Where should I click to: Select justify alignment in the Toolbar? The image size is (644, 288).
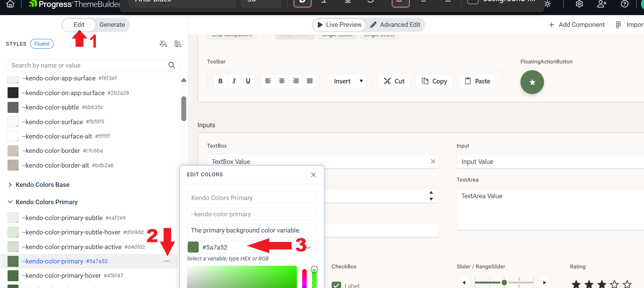pyautogui.click(x=310, y=81)
